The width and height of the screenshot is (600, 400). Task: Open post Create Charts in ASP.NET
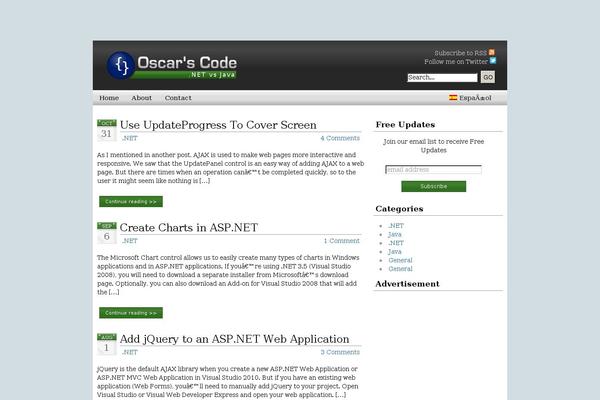point(189,227)
